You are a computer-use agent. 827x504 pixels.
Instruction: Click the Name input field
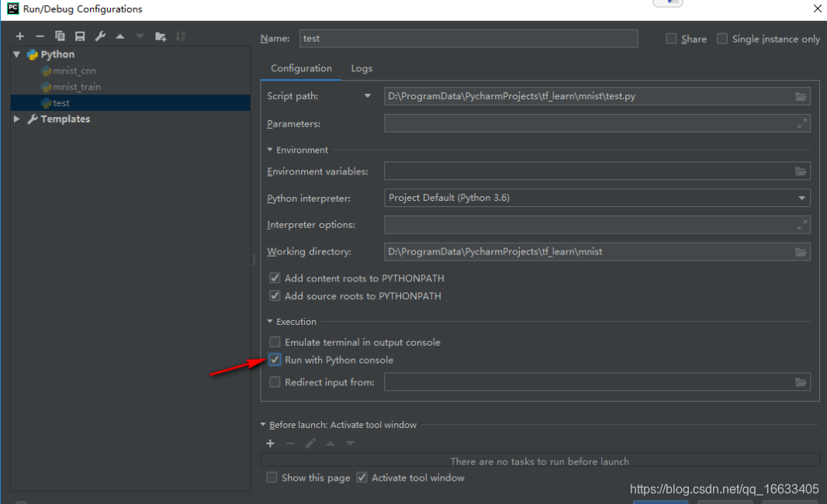(469, 39)
